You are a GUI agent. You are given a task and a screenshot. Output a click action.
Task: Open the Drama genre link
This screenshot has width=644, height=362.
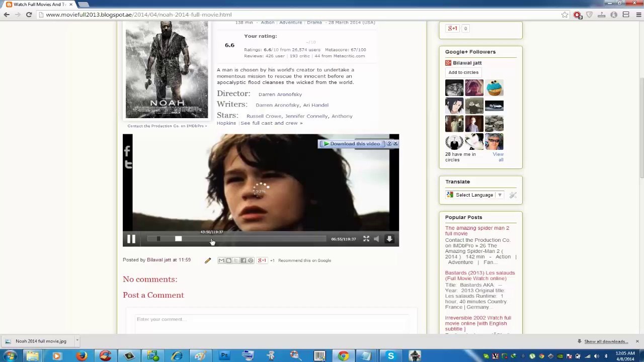[314, 23]
